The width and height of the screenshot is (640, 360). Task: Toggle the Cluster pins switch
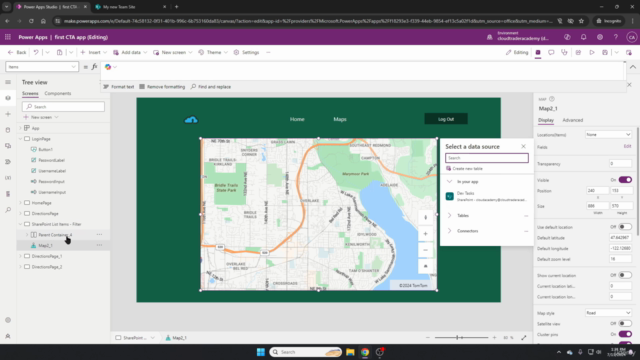(625, 334)
